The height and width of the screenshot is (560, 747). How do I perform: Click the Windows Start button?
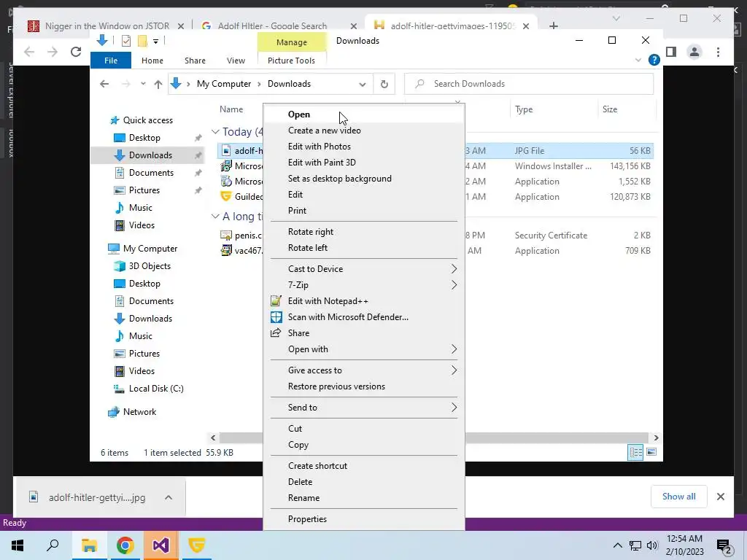pos(18,545)
